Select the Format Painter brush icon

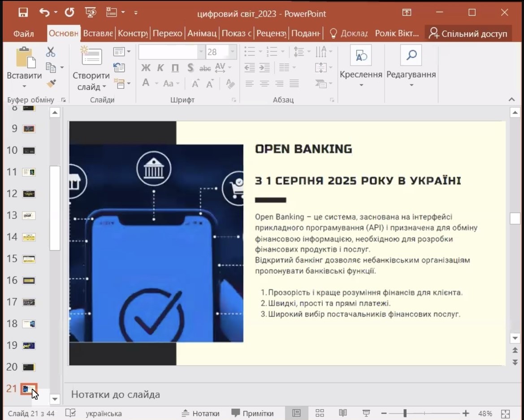(x=51, y=84)
